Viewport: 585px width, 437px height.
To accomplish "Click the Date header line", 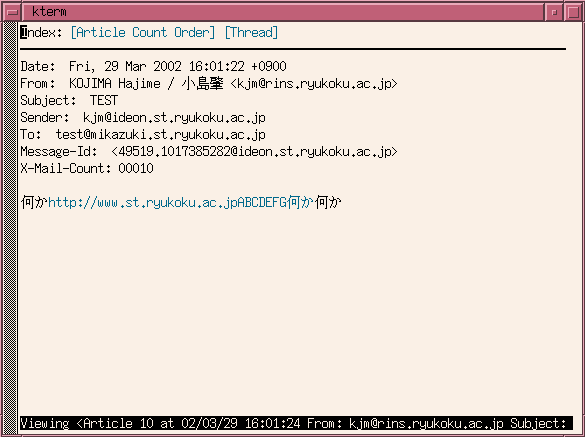I will 153,66.
